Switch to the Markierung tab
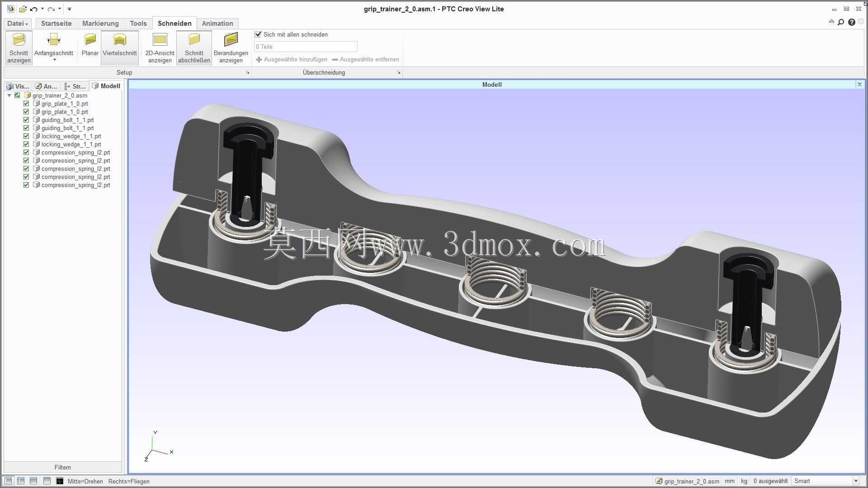This screenshot has height=488, width=868. pos(100,23)
